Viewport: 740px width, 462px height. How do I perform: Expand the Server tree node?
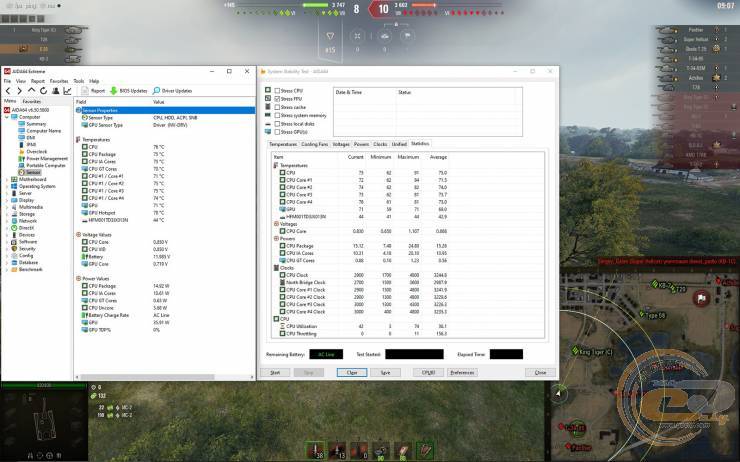(7, 193)
